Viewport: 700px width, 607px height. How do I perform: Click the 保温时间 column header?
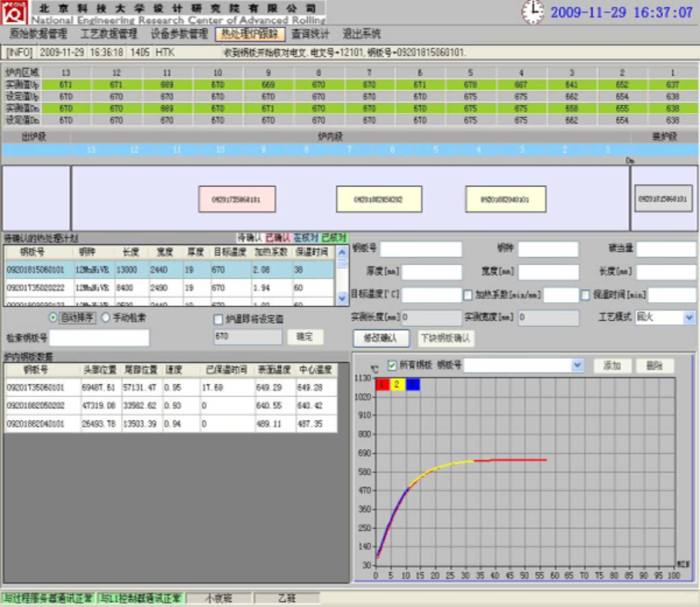click(x=312, y=253)
